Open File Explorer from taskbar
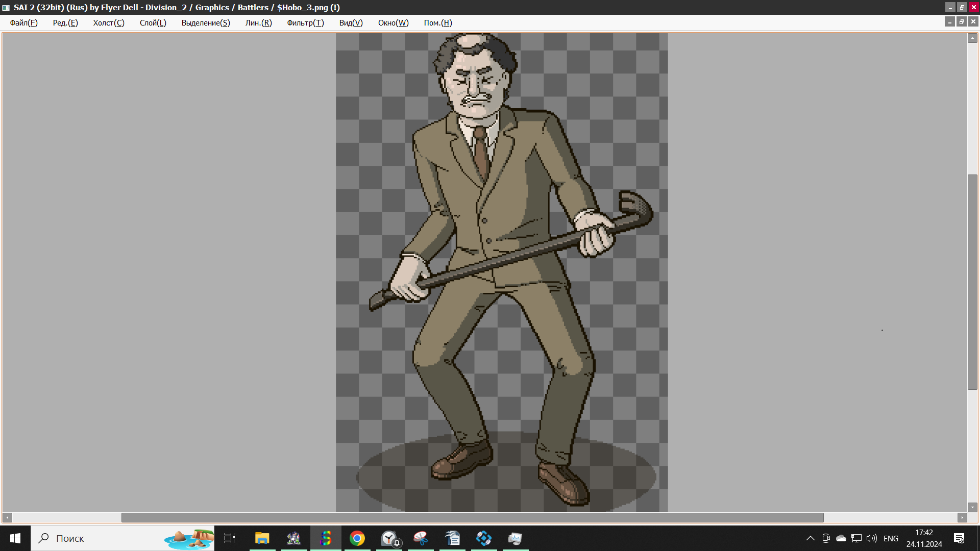 tap(262, 538)
